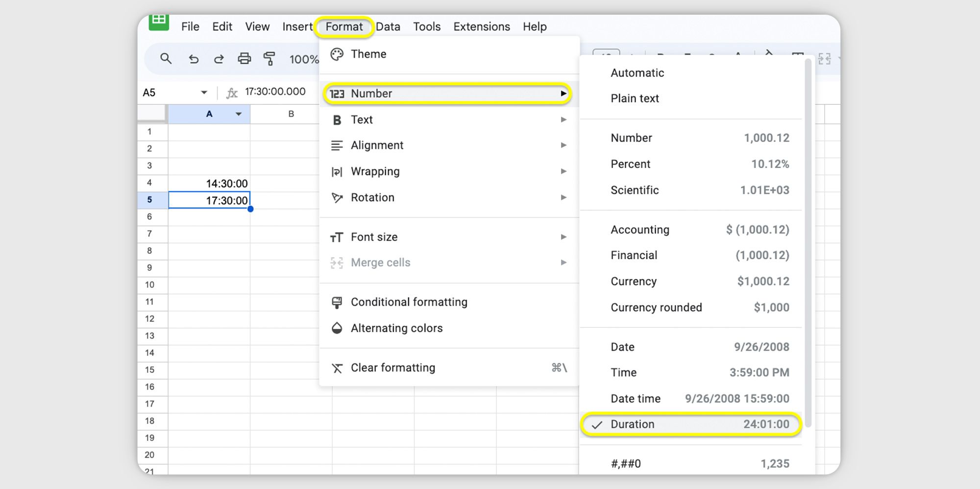Redo the last action
Viewport: 980px width, 489px height.
click(x=219, y=58)
